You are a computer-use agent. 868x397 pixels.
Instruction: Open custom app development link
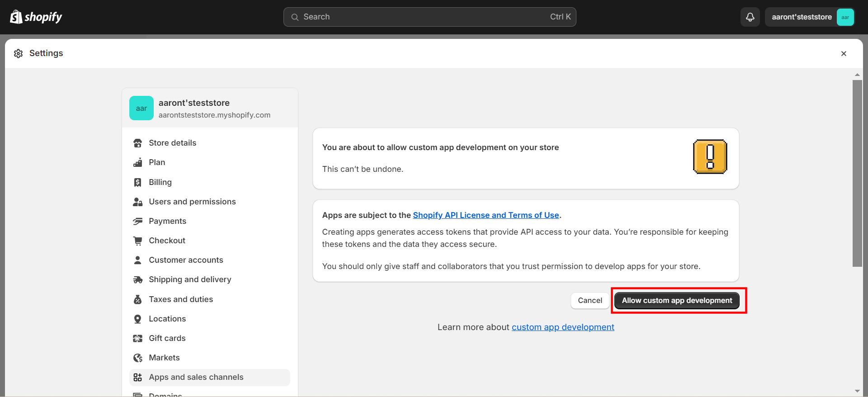563,327
